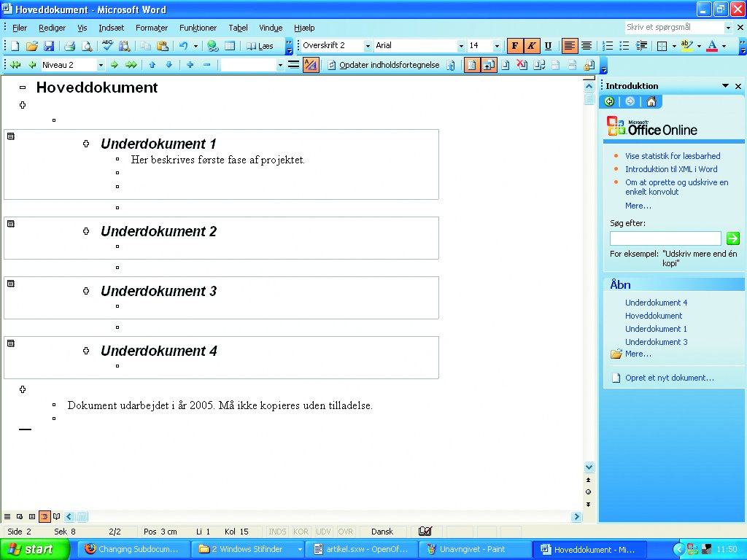This screenshot has height=560, width=747.
Task: Promote heading one level arrow
Action: 32,65
